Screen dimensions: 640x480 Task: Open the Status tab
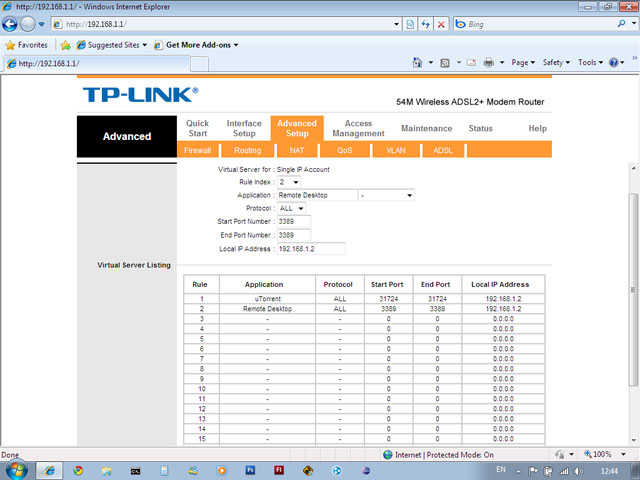[480, 128]
